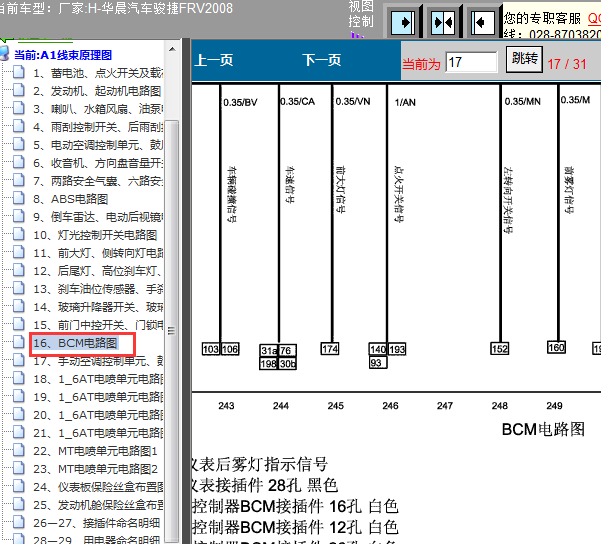The width and height of the screenshot is (601, 544).
Task: Open item 18、1_6AT电喷单元电路图
Action: pos(98,379)
